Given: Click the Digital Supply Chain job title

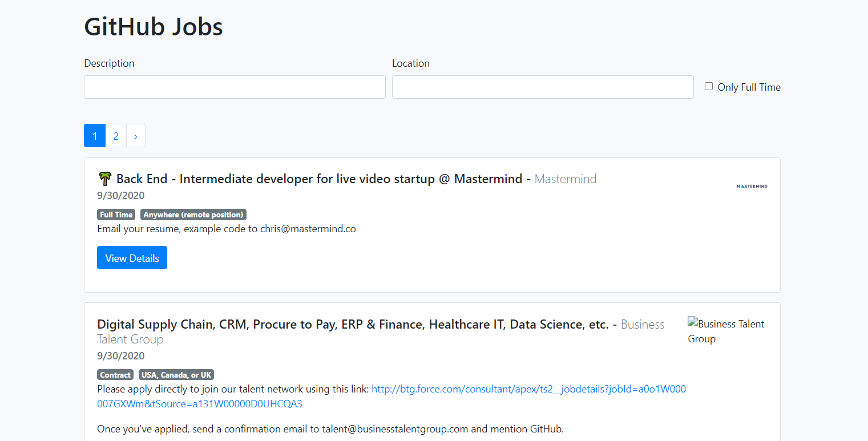Looking at the screenshot, I should (x=353, y=324).
